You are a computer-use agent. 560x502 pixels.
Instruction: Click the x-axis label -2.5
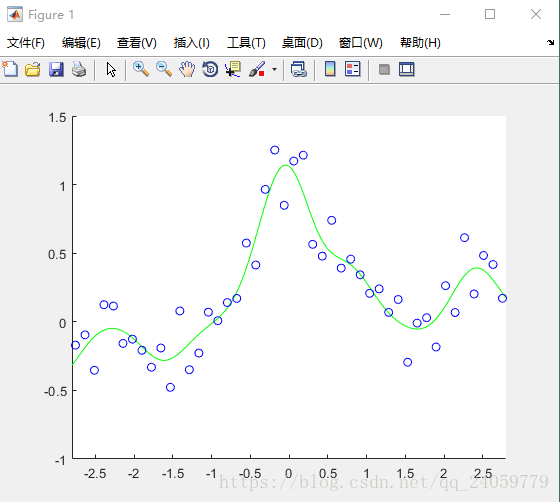[x=95, y=474]
